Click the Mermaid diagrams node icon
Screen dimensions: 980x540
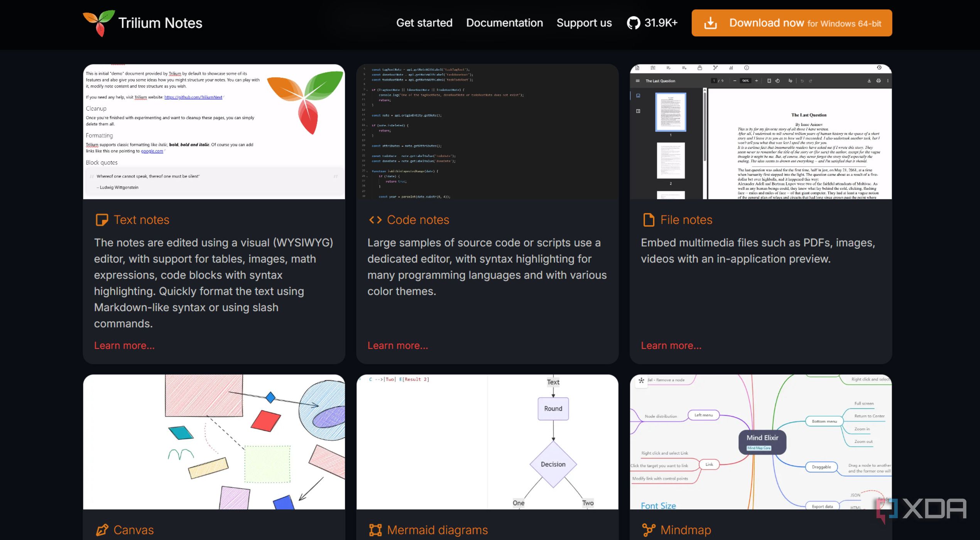pos(375,530)
